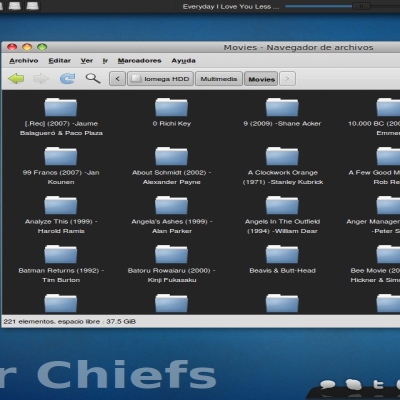Viewport: 400px width, 400px height.
Task: Click the 'Balagueró & Paco Plaza' label text
Action: click(61, 133)
